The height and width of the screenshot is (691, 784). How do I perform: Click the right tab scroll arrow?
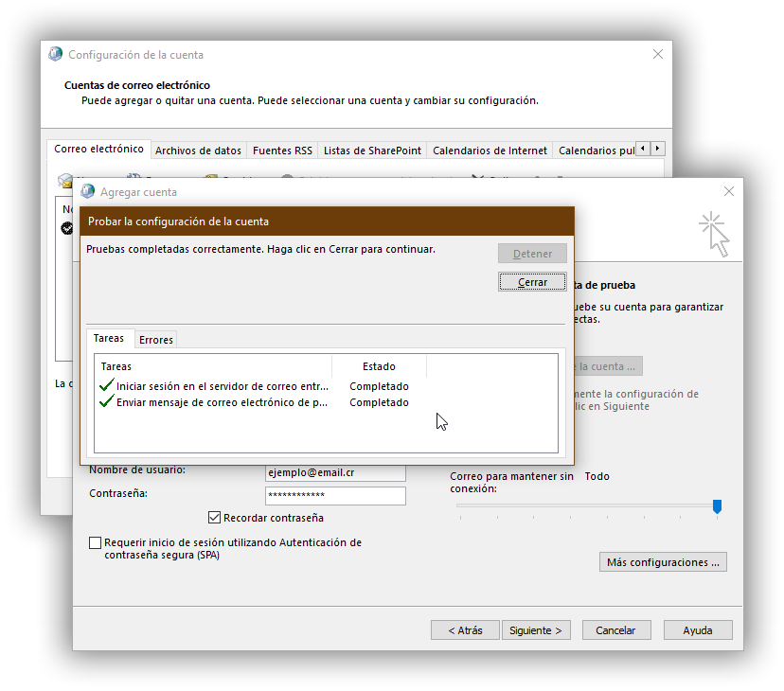(657, 148)
